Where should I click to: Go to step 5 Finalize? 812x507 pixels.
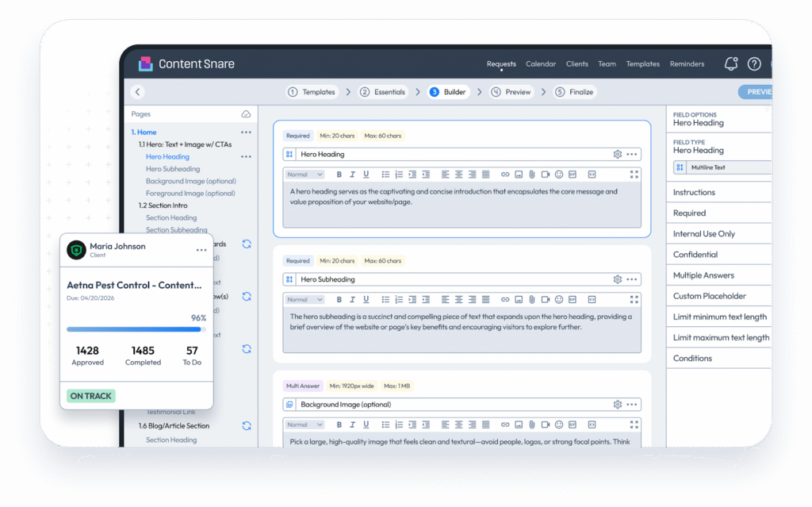click(x=575, y=92)
